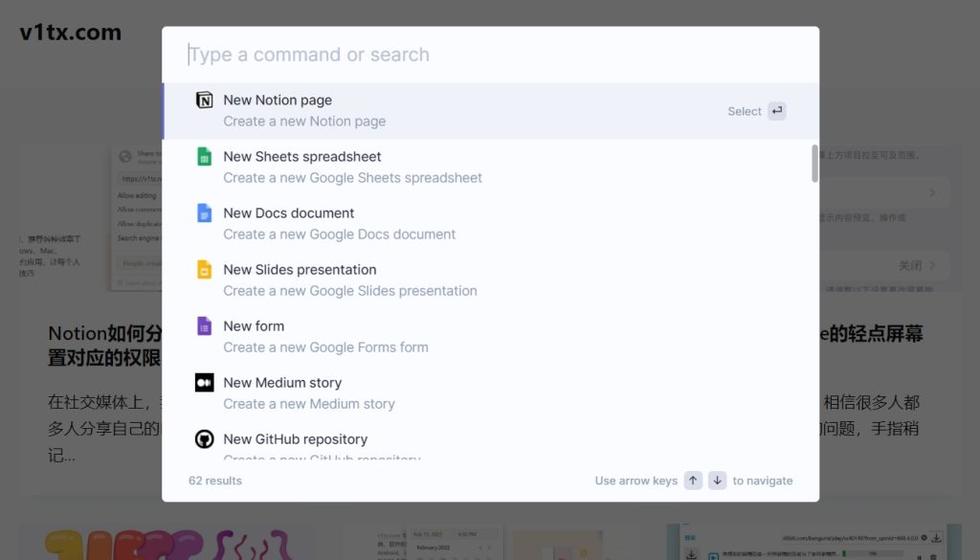Click the blue Google Docs icon
Screen dimensions: 980x560
tap(205, 213)
